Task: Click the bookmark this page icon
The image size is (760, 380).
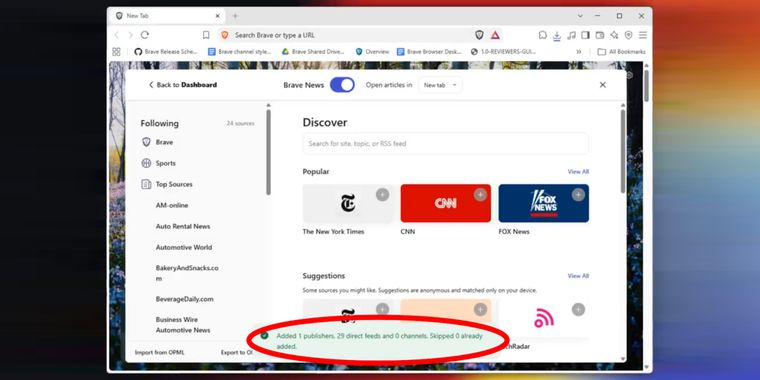Action: (x=206, y=35)
